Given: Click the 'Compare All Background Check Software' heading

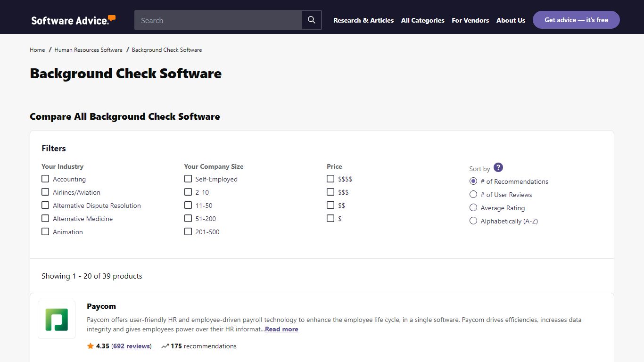Looking at the screenshot, I should [125, 116].
